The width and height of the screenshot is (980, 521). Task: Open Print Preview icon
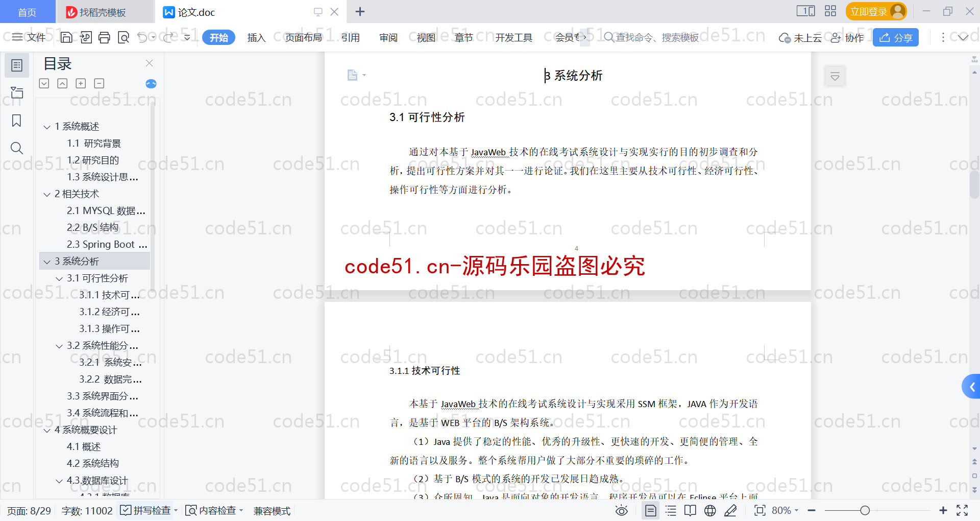[x=124, y=37]
